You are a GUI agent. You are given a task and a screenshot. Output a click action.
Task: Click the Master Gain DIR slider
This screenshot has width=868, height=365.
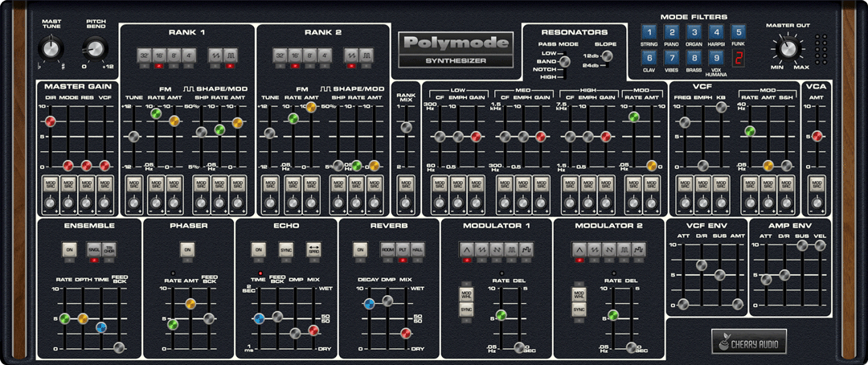coord(51,121)
